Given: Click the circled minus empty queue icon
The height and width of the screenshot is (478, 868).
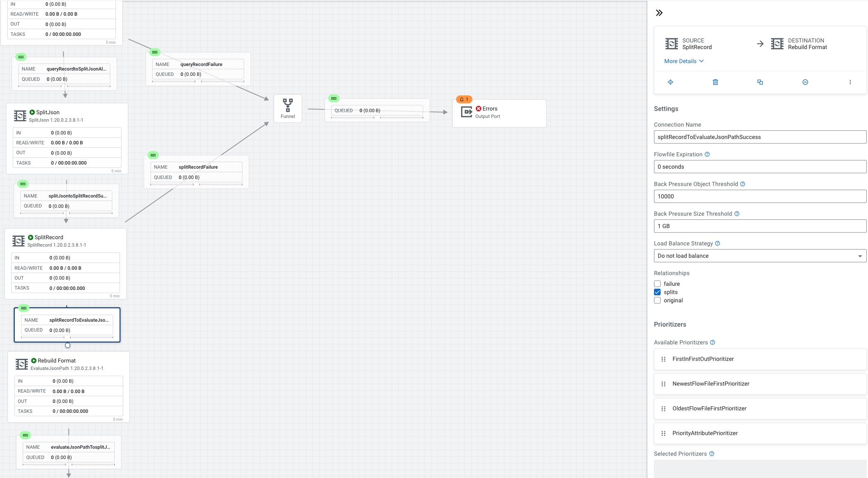Looking at the screenshot, I should coord(805,82).
